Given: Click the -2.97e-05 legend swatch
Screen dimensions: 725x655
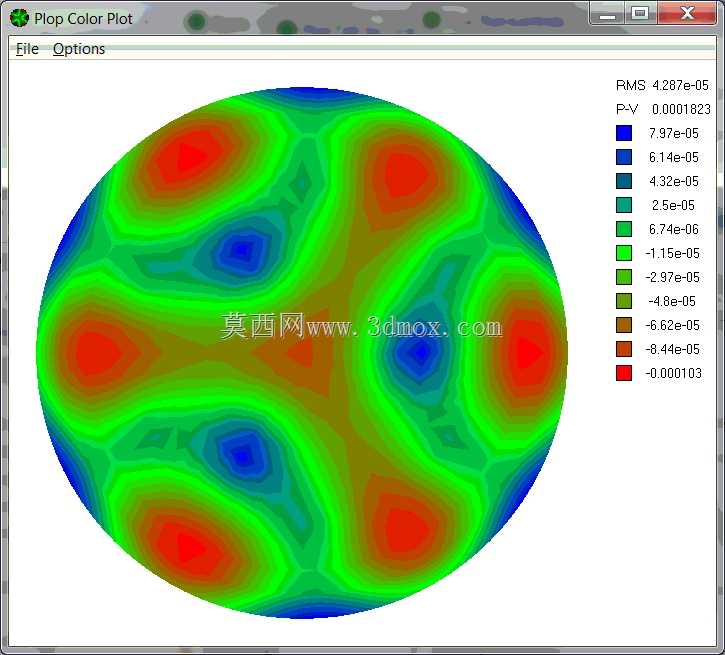Looking at the screenshot, I should 624,277.
